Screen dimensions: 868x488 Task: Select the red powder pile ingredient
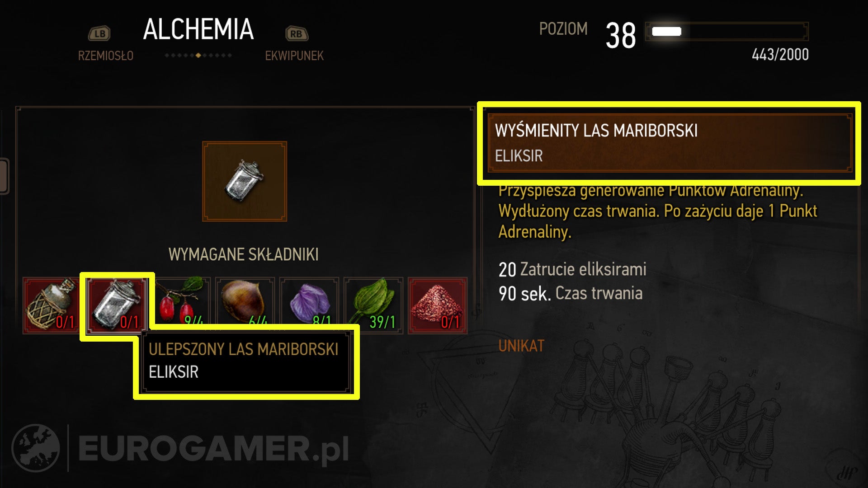(437, 305)
